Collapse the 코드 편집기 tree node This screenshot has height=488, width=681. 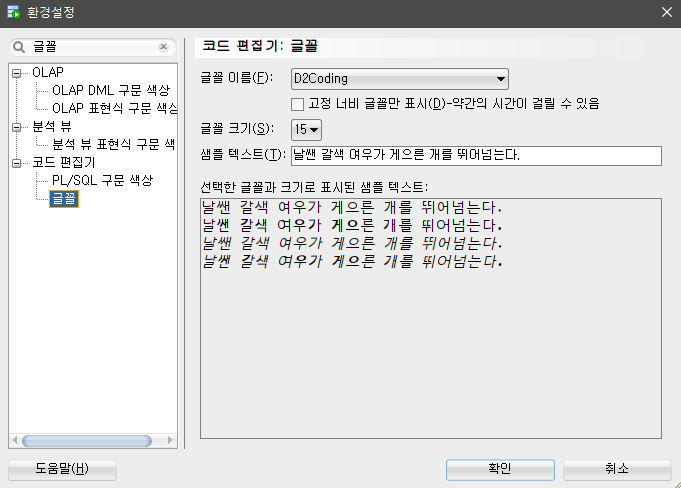click(17, 163)
